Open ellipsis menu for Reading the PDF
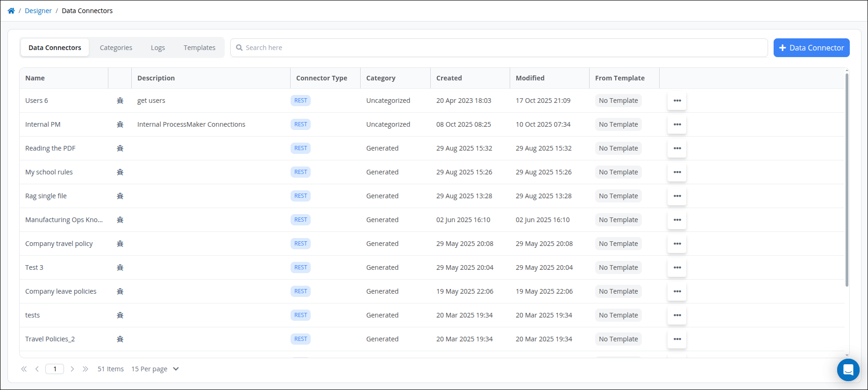 click(677, 148)
